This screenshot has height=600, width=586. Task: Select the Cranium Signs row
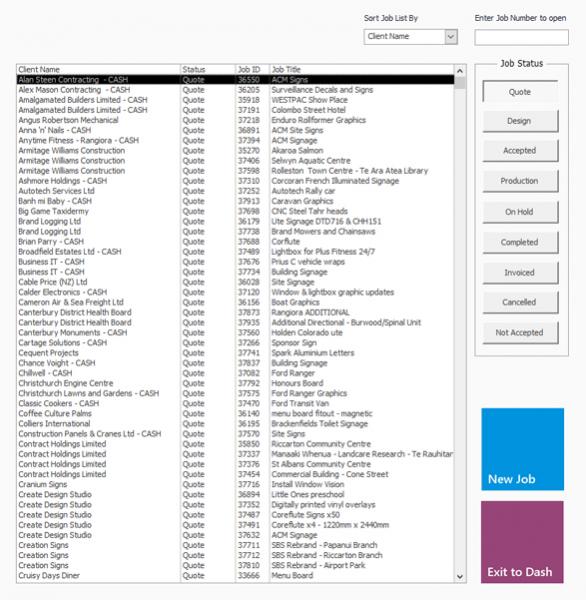(x=235, y=484)
